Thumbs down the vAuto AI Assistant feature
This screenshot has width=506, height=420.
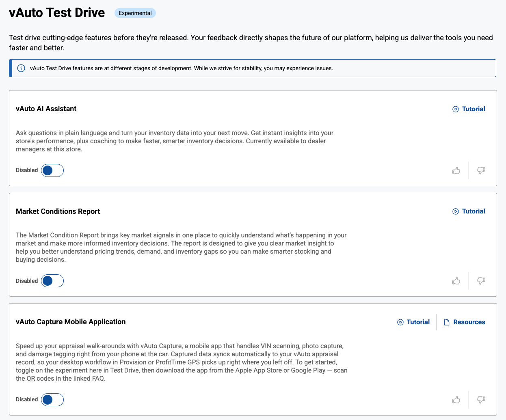click(x=481, y=170)
